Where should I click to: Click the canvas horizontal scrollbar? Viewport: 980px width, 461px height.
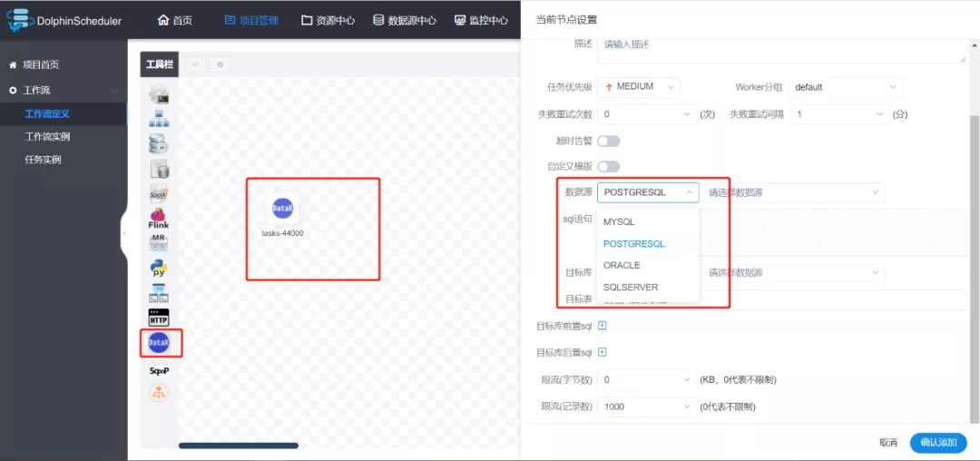[x=238, y=446]
